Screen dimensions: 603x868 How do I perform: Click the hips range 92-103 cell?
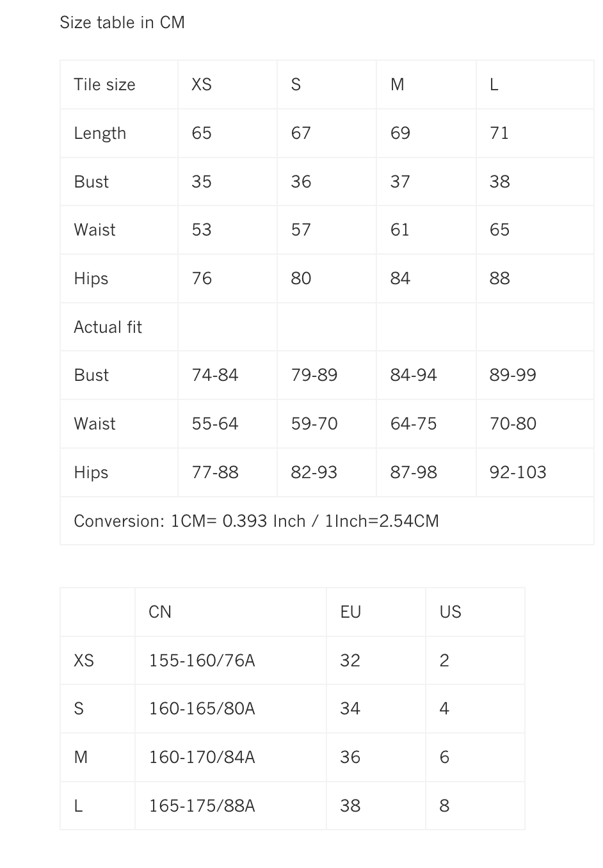point(517,472)
